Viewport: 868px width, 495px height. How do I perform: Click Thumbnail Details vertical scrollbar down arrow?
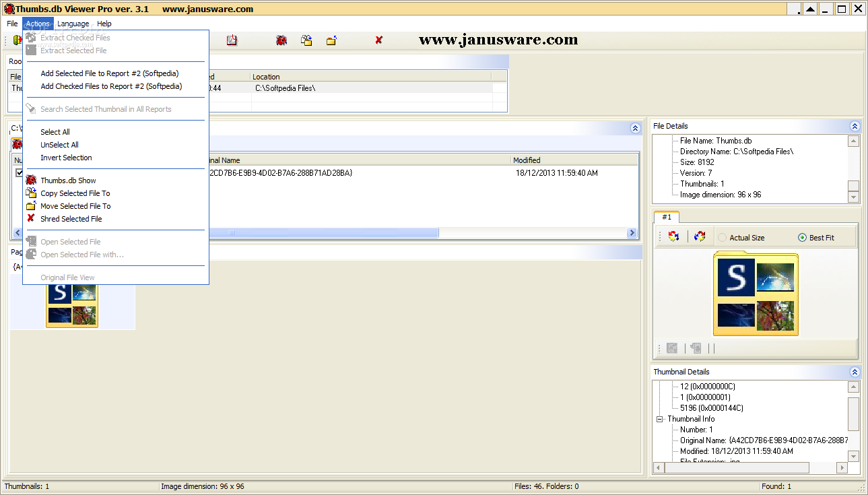[853, 456]
